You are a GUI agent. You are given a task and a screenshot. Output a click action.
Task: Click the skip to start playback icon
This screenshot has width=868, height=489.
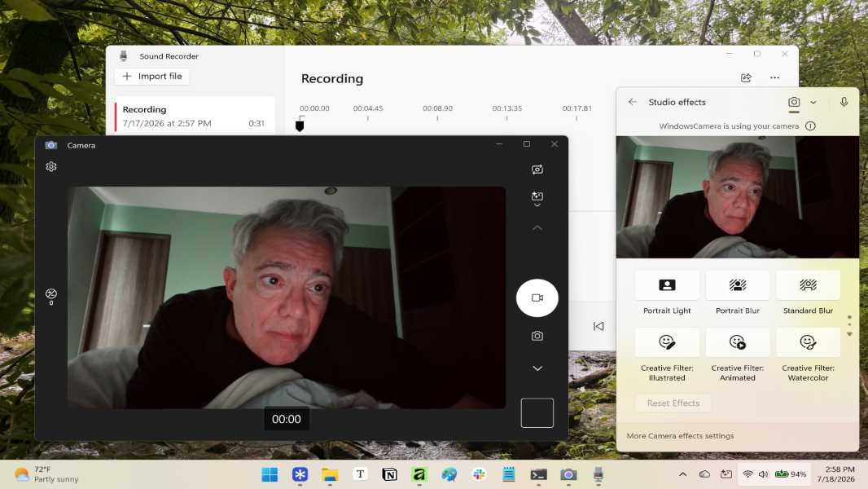(598, 326)
